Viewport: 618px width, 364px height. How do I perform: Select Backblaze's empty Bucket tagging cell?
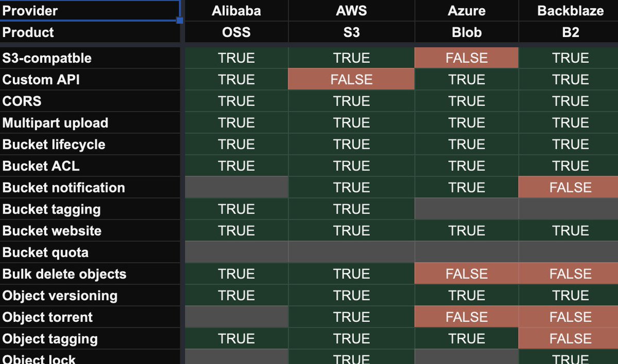tap(569, 209)
